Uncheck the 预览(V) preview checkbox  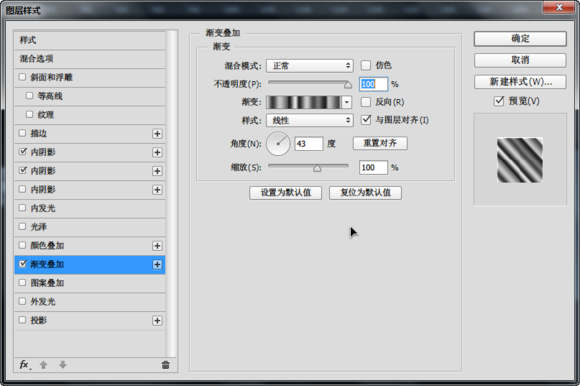[x=499, y=101]
